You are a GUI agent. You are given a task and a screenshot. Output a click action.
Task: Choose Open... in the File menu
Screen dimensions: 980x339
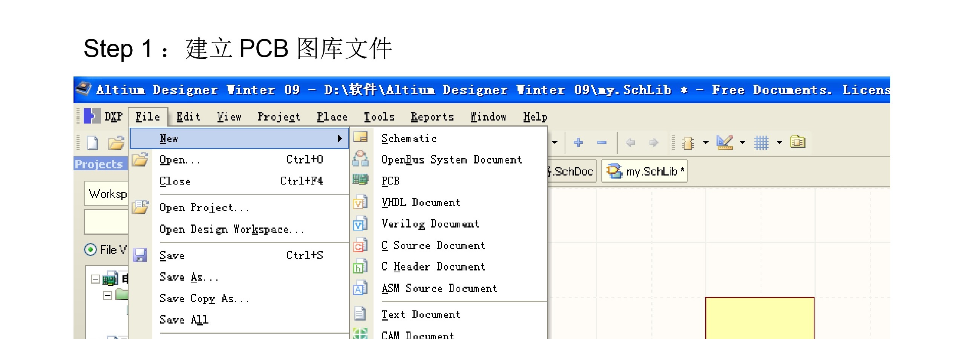tap(239, 160)
